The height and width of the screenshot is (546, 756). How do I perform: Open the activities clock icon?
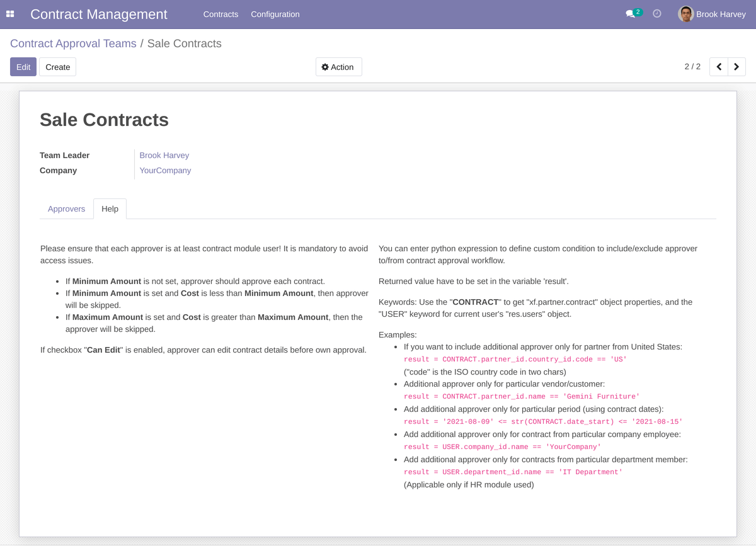657,14
